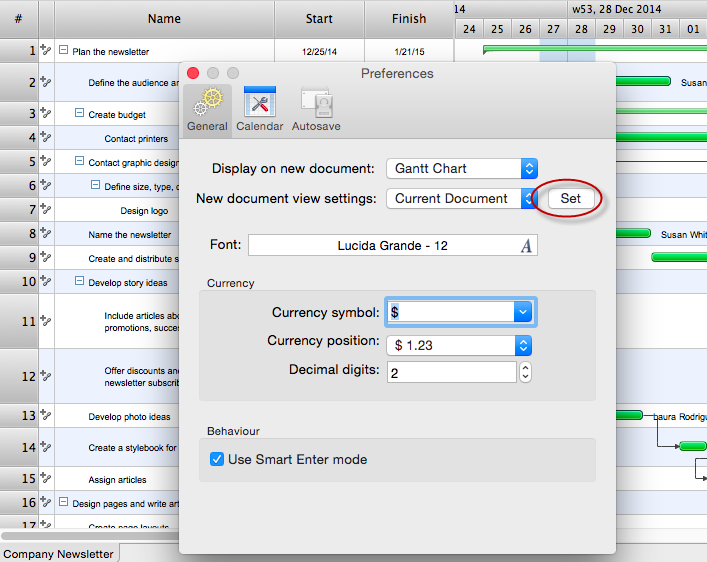Screen dimensions: 707x562
Task: Click the task icon in row 3
Action: click(46, 112)
